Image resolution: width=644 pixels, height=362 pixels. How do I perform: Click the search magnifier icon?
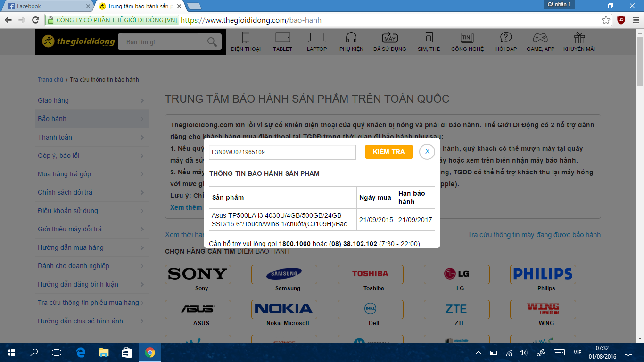212,42
